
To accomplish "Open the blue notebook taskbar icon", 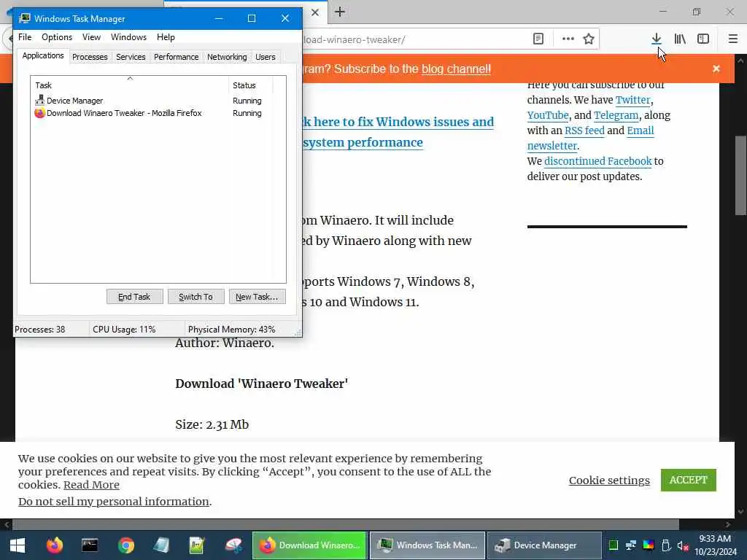I will pyautogui.click(x=161, y=545).
